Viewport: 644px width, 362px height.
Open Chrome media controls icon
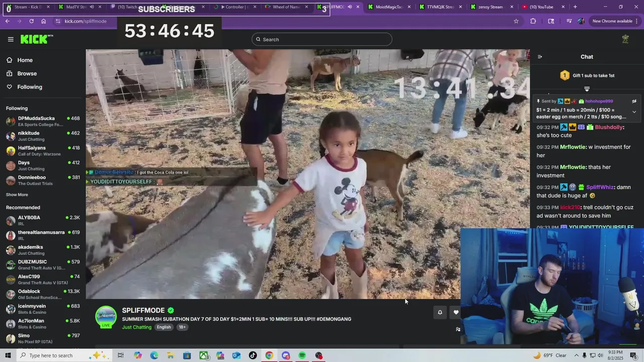[569, 21]
